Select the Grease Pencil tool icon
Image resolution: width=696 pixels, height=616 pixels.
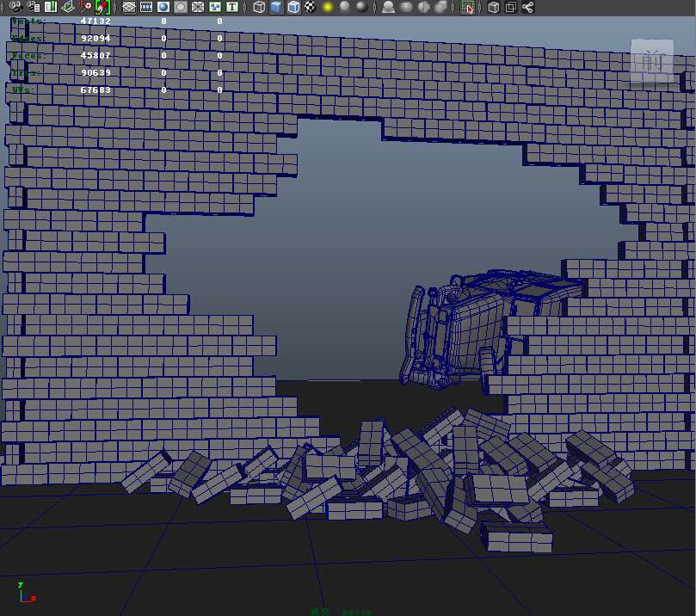(x=102, y=7)
